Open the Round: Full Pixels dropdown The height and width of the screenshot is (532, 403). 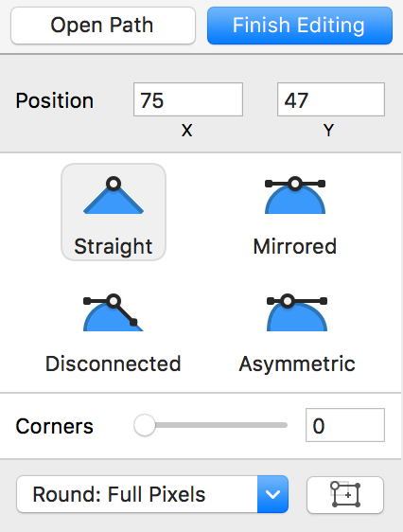152,494
